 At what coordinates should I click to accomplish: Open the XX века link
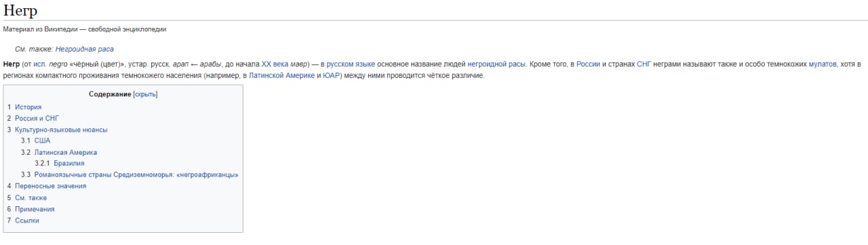275,64
